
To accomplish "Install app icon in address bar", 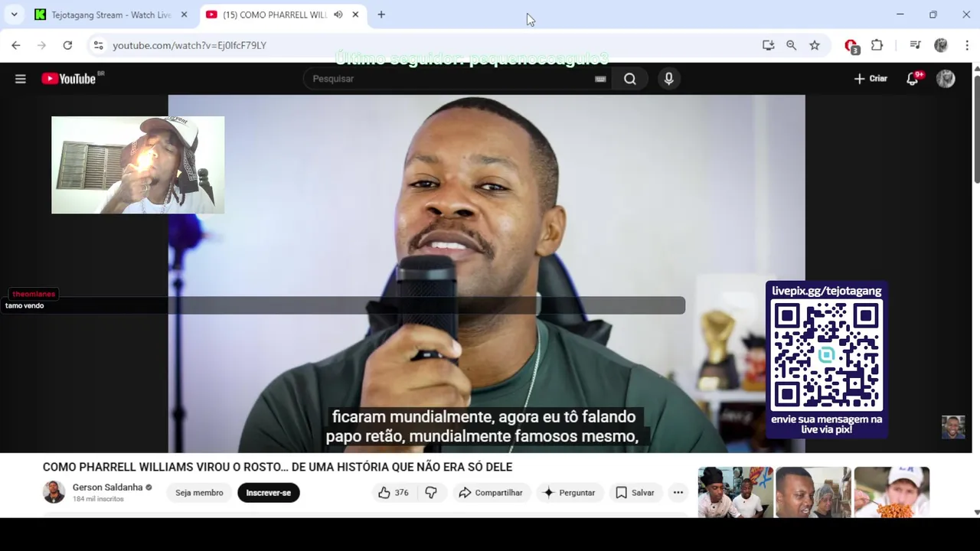I will [x=769, y=45].
